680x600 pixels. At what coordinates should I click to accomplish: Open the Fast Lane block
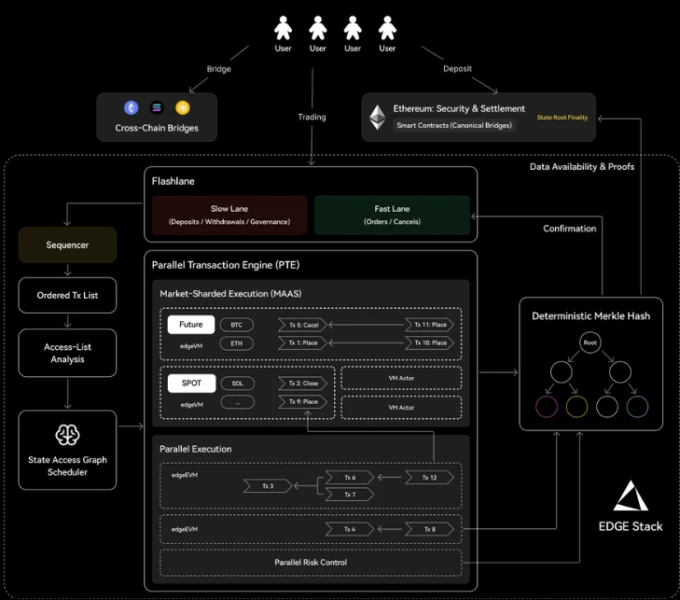tap(392, 215)
